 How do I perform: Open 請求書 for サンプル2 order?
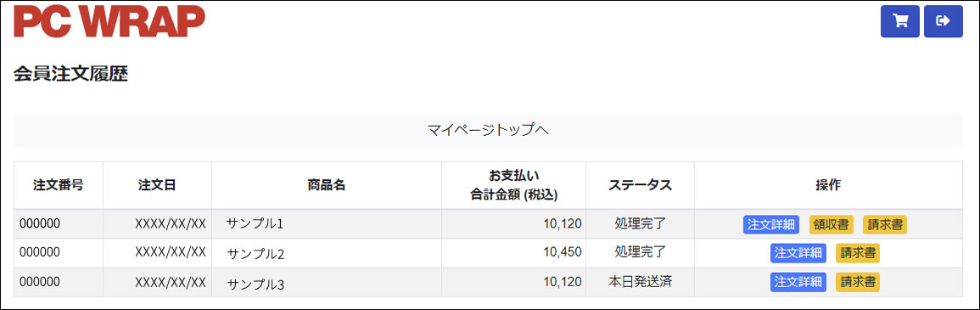click(858, 253)
